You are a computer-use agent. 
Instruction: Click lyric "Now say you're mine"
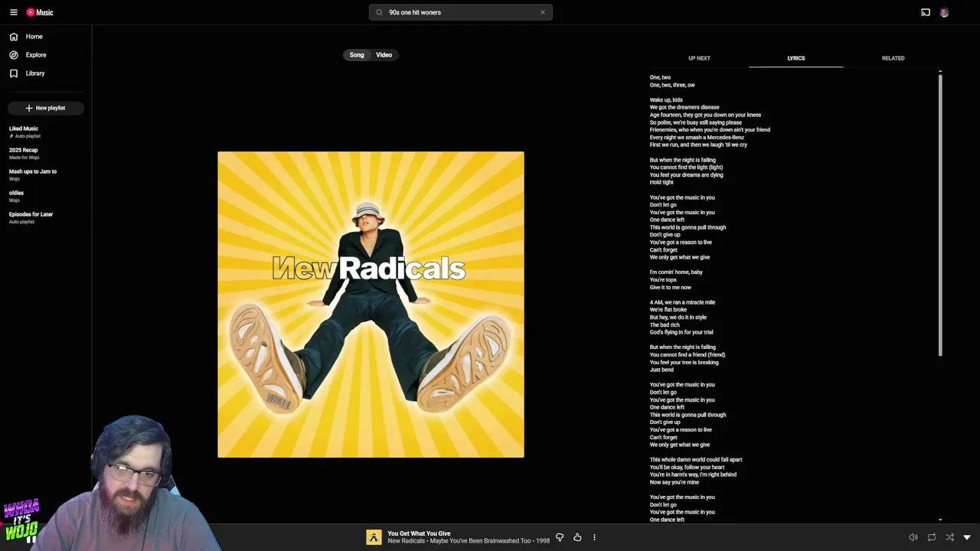pyautogui.click(x=675, y=482)
